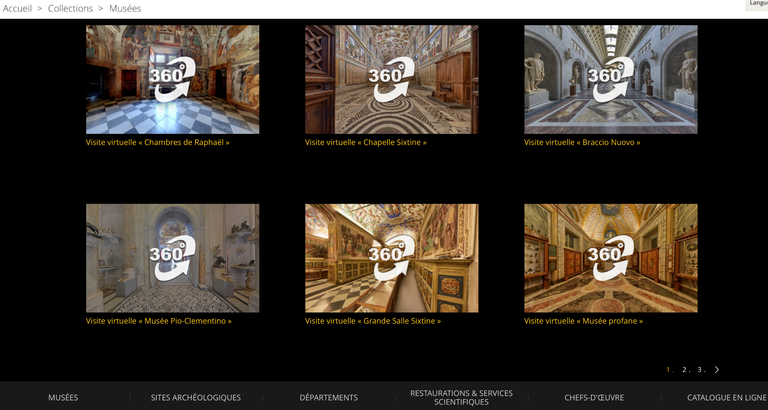The width and height of the screenshot is (768, 410).
Task: Click the 360° icon on Musée Pio-Clementino
Action: pyautogui.click(x=172, y=258)
